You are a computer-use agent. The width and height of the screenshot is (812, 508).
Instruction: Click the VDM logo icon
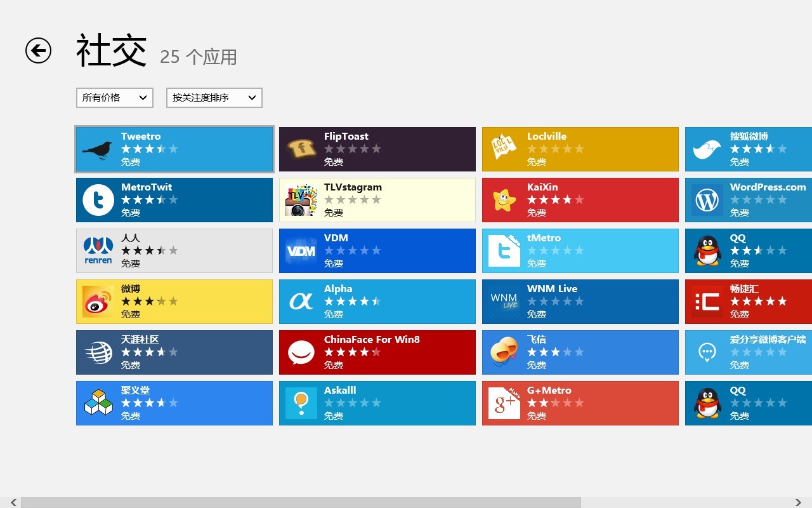pyautogui.click(x=301, y=251)
